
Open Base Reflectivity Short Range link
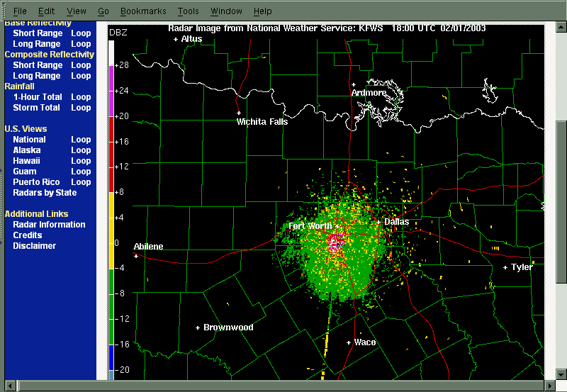38,33
